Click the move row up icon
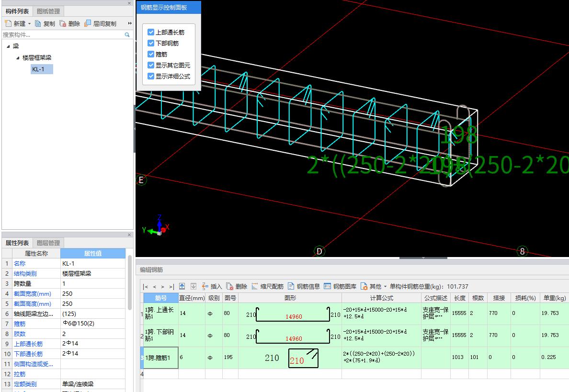This screenshot has width=569, height=392. click(182, 287)
